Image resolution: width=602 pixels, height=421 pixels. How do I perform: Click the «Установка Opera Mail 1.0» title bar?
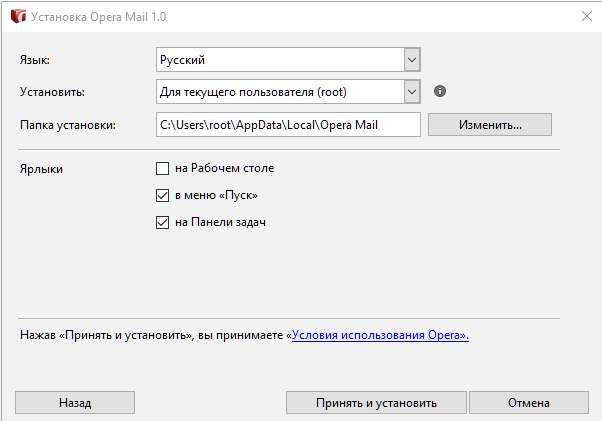(x=292, y=17)
